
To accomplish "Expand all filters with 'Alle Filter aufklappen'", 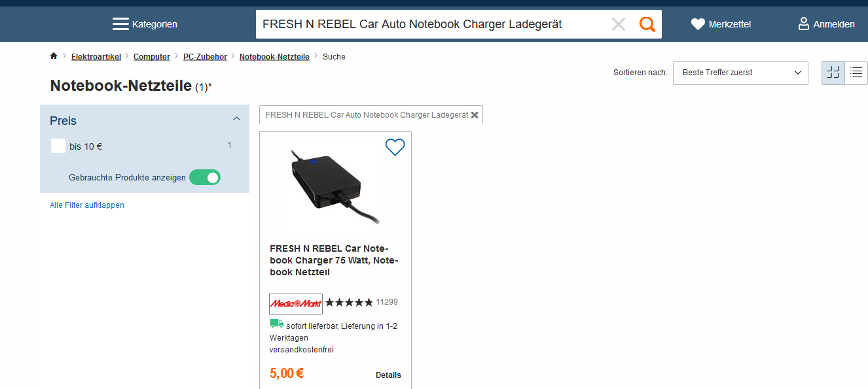I will (87, 205).
